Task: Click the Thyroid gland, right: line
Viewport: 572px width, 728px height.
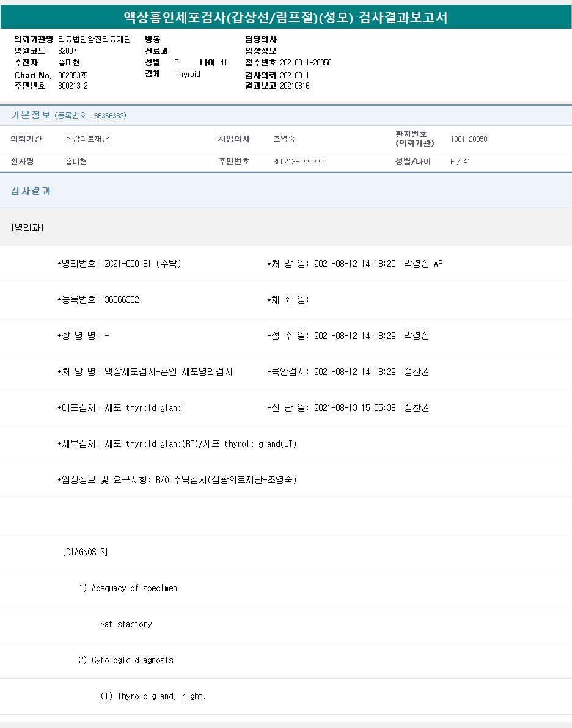Action: point(153,696)
